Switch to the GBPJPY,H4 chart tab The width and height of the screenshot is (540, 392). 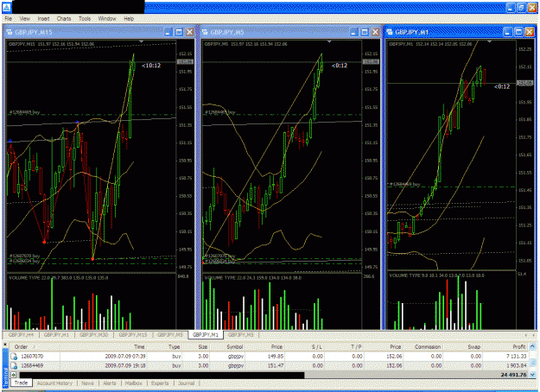21,334
